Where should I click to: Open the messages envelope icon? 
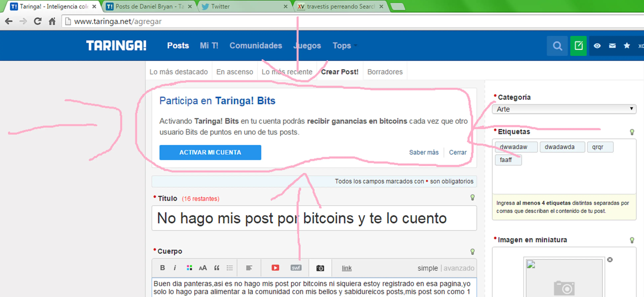612,46
